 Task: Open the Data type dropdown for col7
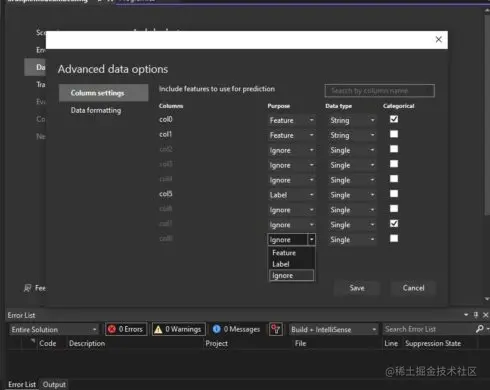coord(352,225)
